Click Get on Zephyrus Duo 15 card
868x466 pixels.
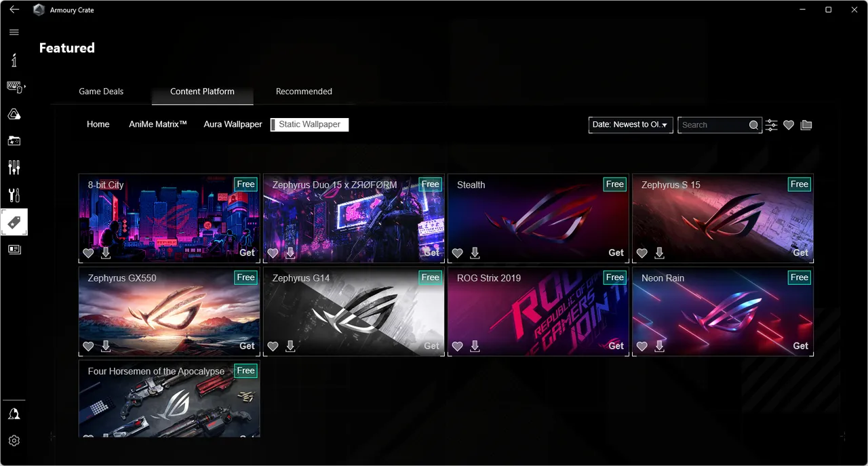[x=432, y=253]
